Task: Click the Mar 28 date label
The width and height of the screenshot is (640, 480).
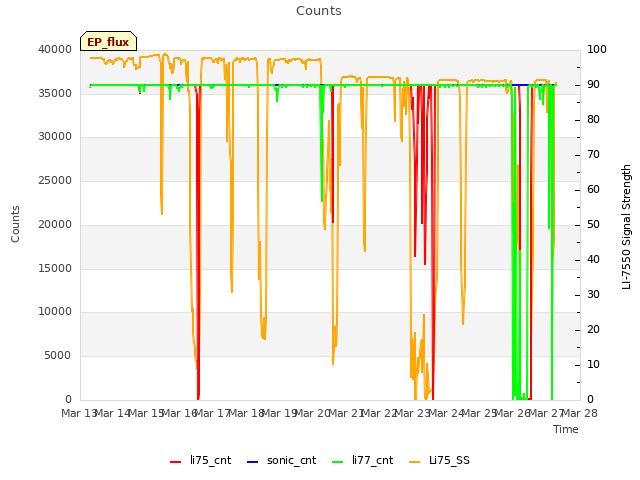Action: coord(580,413)
